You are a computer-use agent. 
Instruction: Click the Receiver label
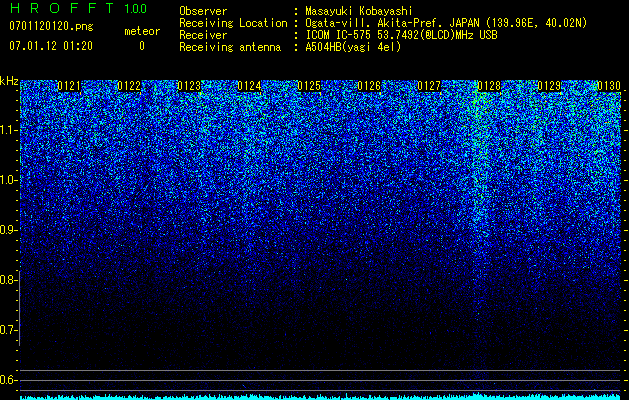[x=203, y=35]
